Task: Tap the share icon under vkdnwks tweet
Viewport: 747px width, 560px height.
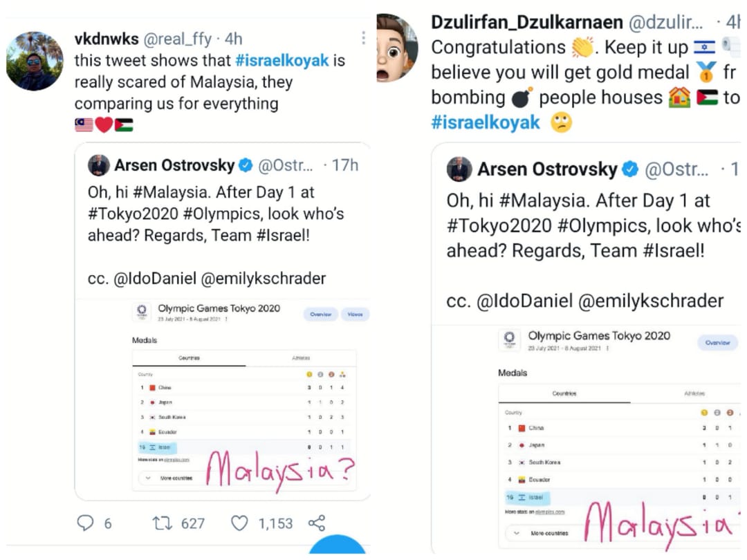Action: click(x=317, y=523)
